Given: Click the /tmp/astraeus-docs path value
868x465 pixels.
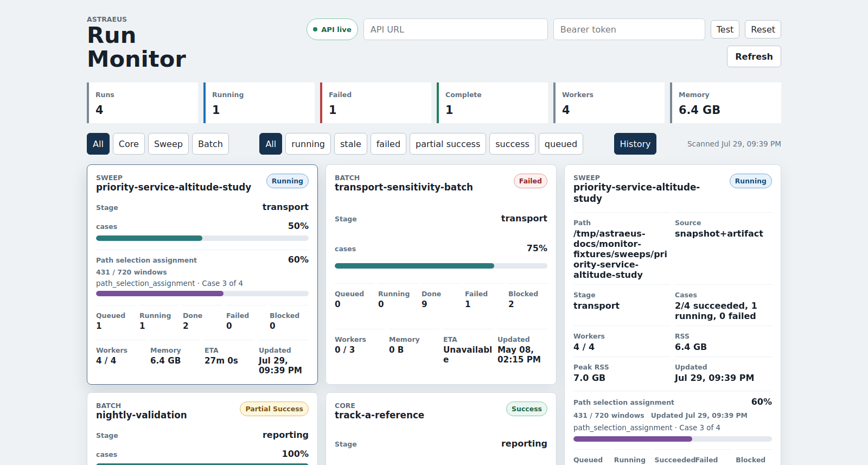Looking at the screenshot, I should 620,254.
